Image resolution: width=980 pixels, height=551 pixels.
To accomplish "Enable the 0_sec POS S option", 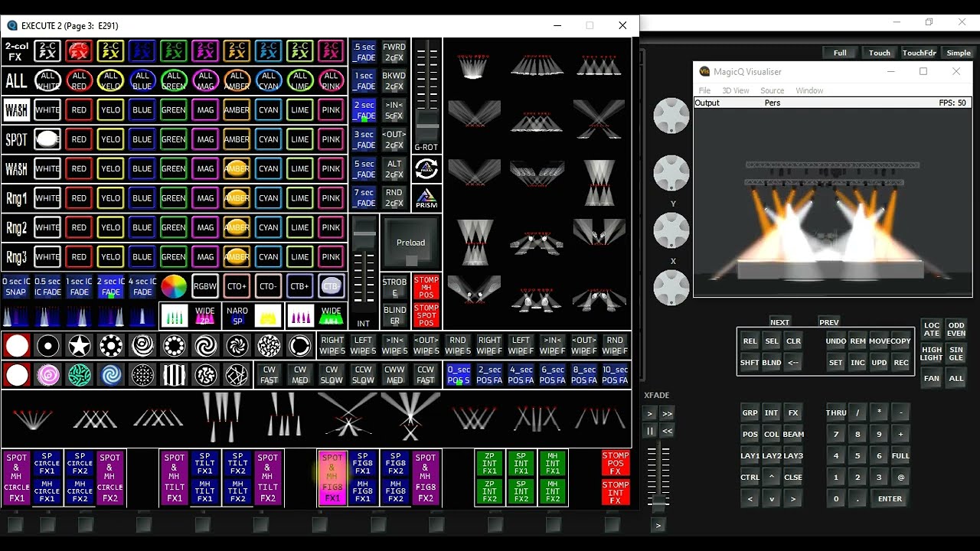I will (x=459, y=375).
